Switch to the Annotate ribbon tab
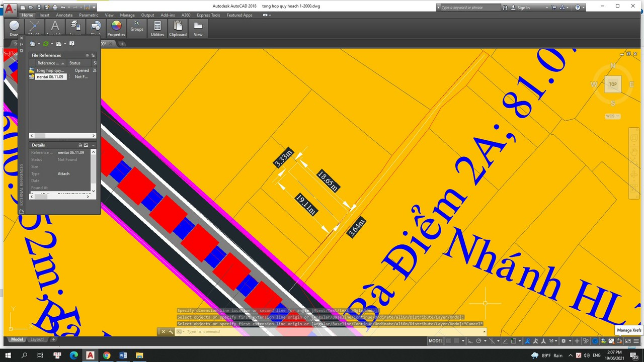This screenshot has height=362, width=644. coord(64,15)
